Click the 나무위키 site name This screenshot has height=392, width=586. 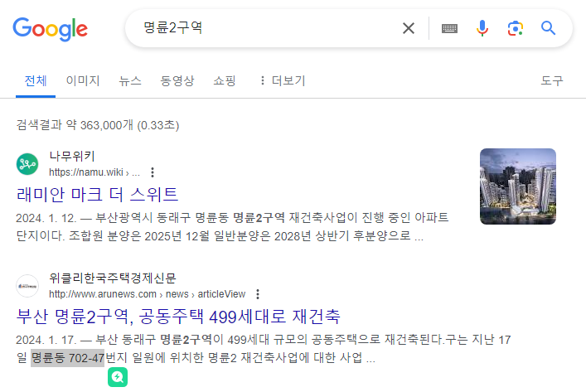(72, 156)
